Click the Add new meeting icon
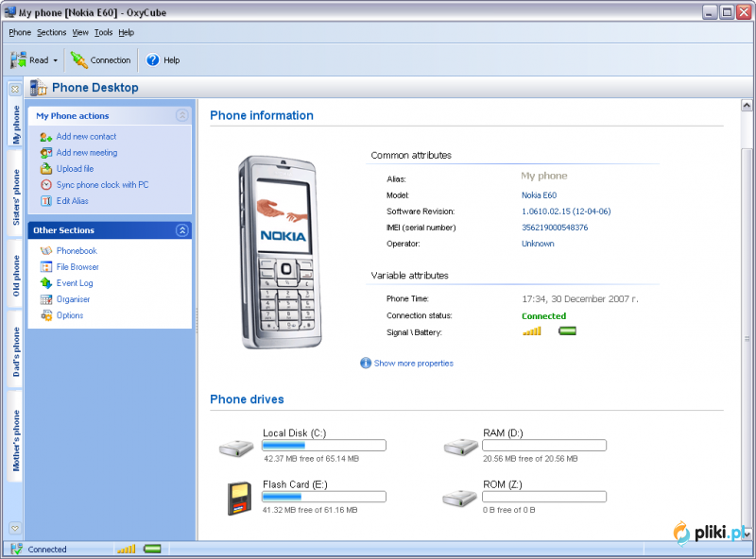Screen dimensions: 756x559 [x=45, y=153]
